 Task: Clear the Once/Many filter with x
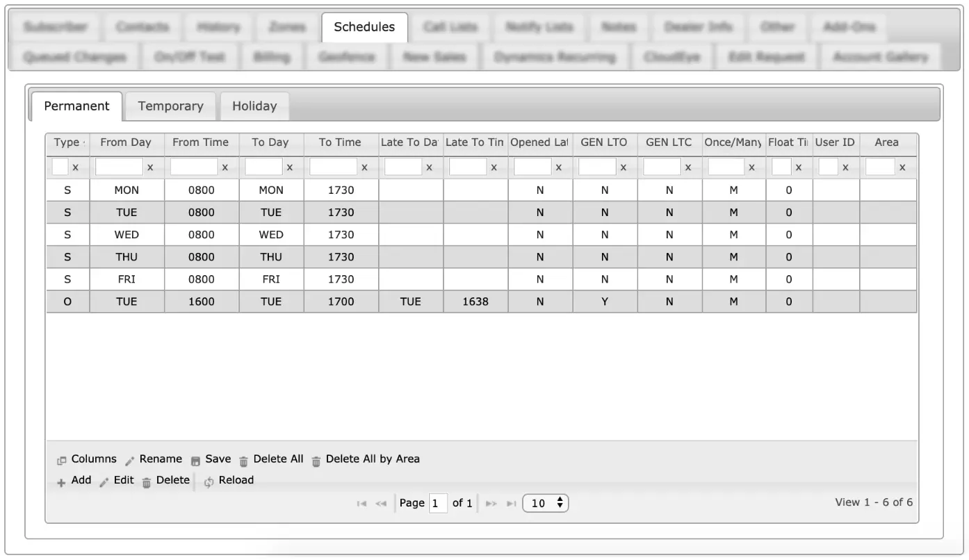pyautogui.click(x=752, y=167)
